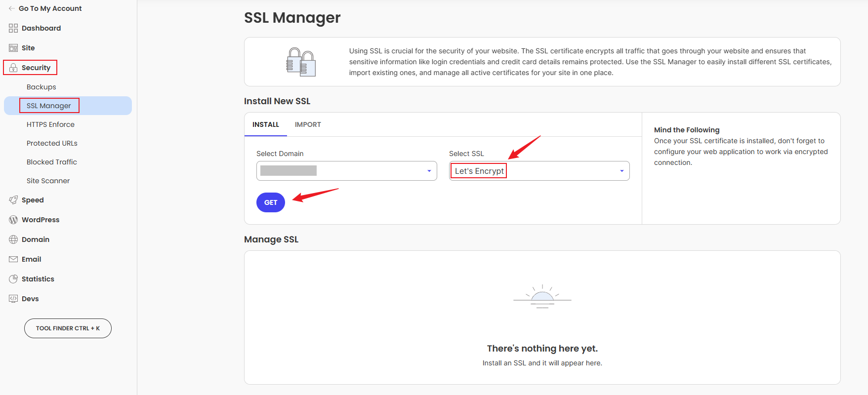The width and height of the screenshot is (868, 395).
Task: Click the Devs code icon
Action: click(x=13, y=299)
